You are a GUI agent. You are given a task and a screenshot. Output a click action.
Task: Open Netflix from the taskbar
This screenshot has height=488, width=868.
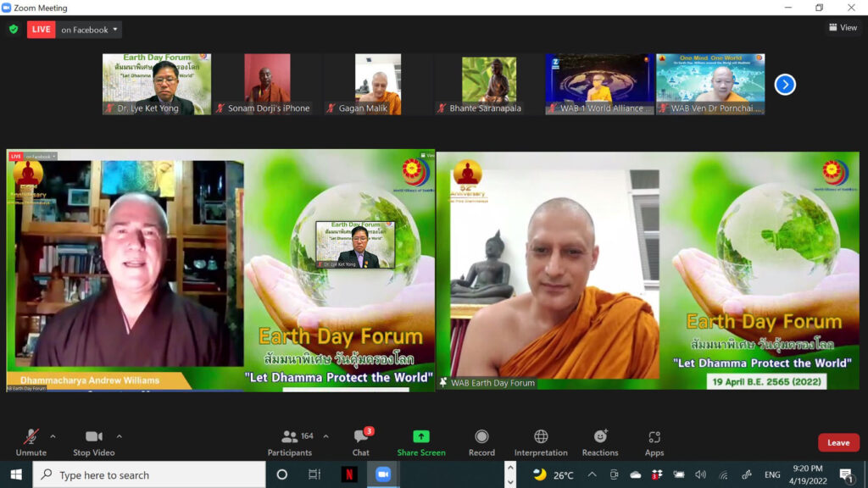click(349, 474)
